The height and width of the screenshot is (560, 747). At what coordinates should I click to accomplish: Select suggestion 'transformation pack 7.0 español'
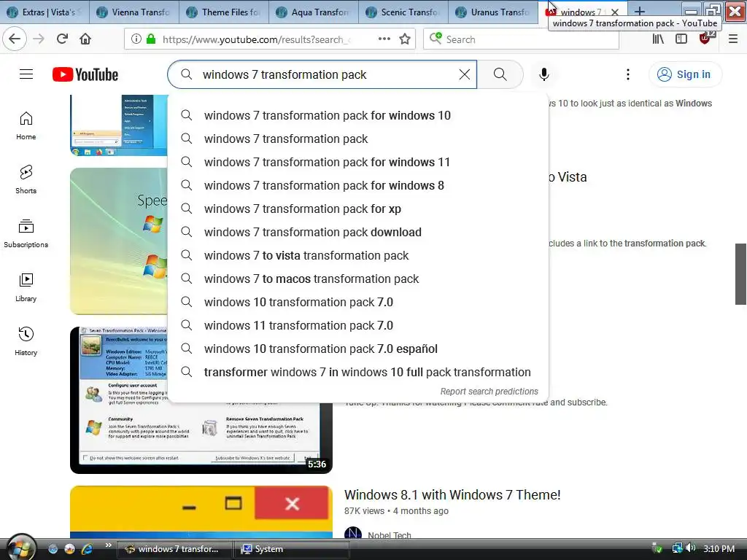[x=357, y=349]
